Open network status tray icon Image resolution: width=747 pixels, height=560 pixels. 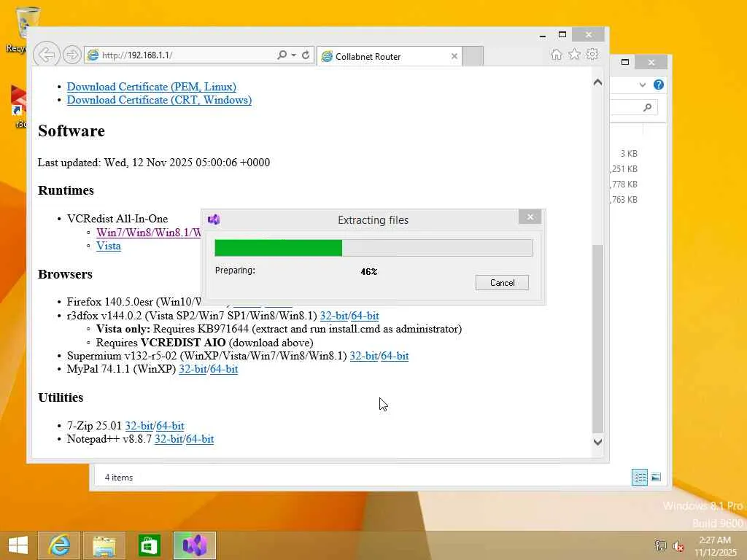660,545
